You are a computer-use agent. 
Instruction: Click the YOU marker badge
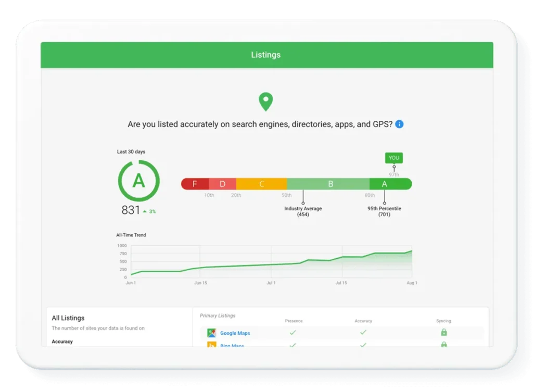tap(394, 158)
